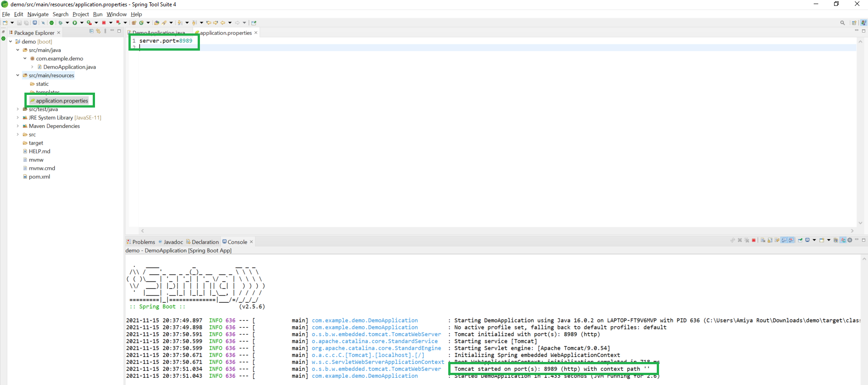The width and height of the screenshot is (868, 385).
Task: Expand the Maven Dependencies node
Action: click(x=18, y=126)
